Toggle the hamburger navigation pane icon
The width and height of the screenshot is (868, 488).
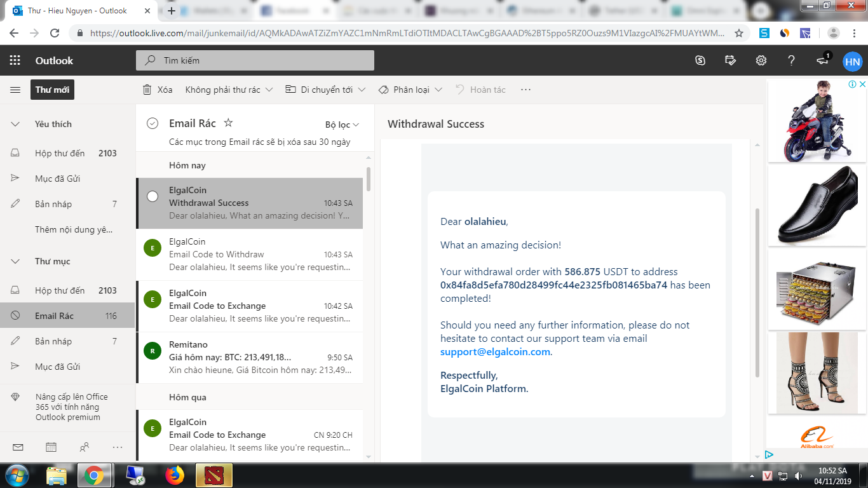coord(15,90)
